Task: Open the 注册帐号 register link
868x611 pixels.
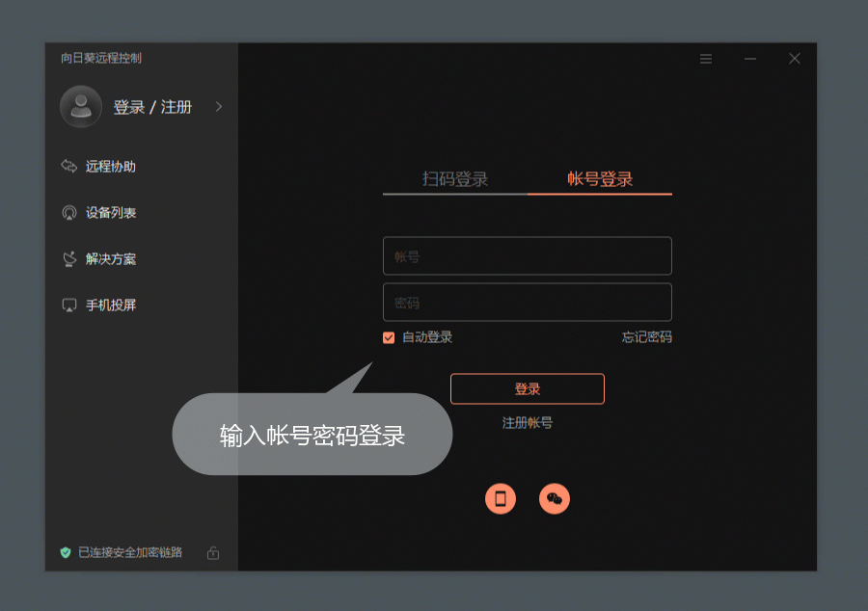Action: (528, 422)
